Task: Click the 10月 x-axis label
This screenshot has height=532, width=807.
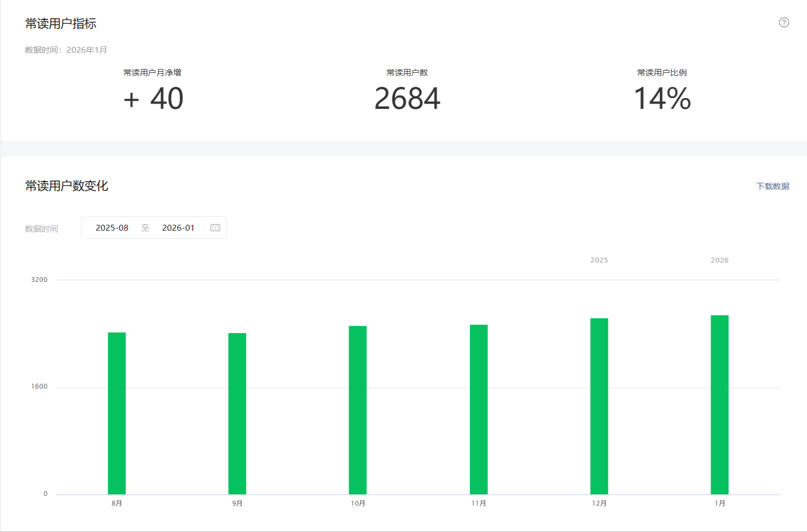Action: coord(358,503)
